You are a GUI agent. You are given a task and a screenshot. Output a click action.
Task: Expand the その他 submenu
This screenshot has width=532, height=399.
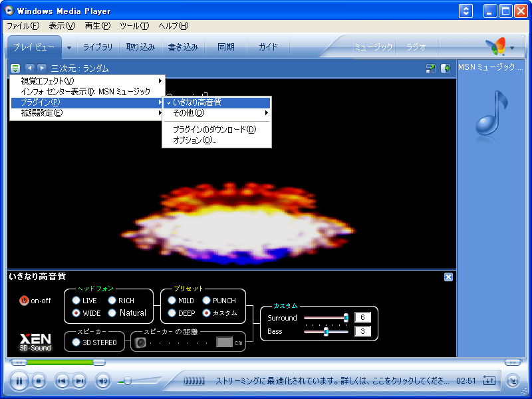point(217,112)
